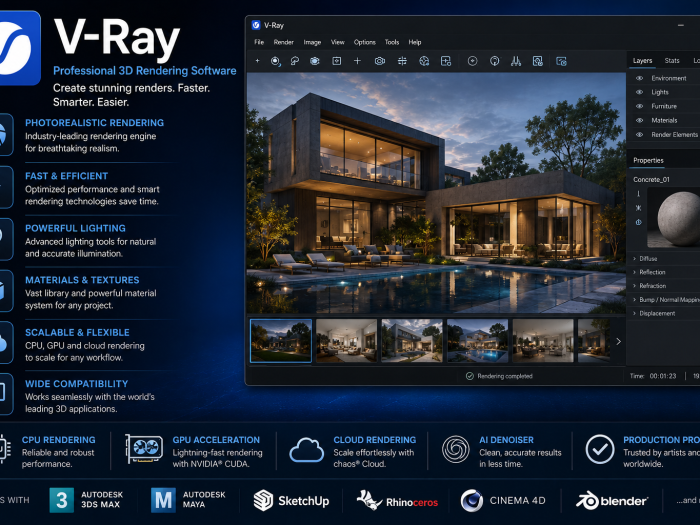Click the Rendering completed status text
This screenshot has height=525, width=700.
click(x=505, y=376)
